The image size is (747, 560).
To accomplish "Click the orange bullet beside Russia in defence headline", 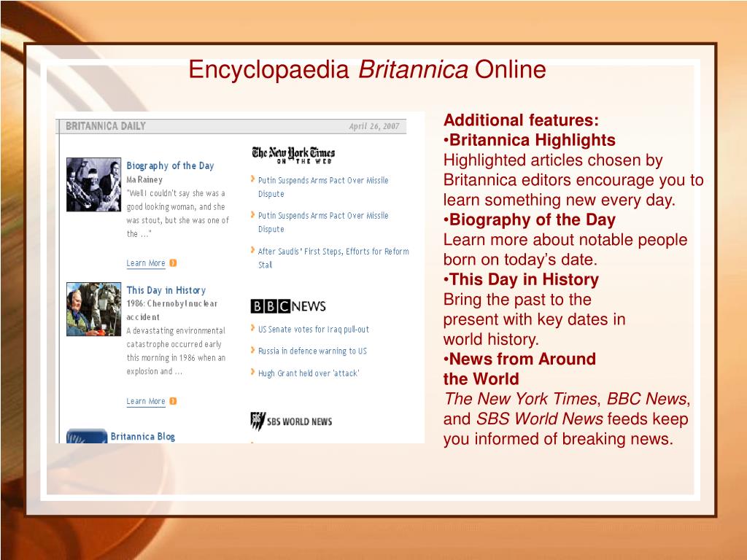I will click(x=252, y=349).
